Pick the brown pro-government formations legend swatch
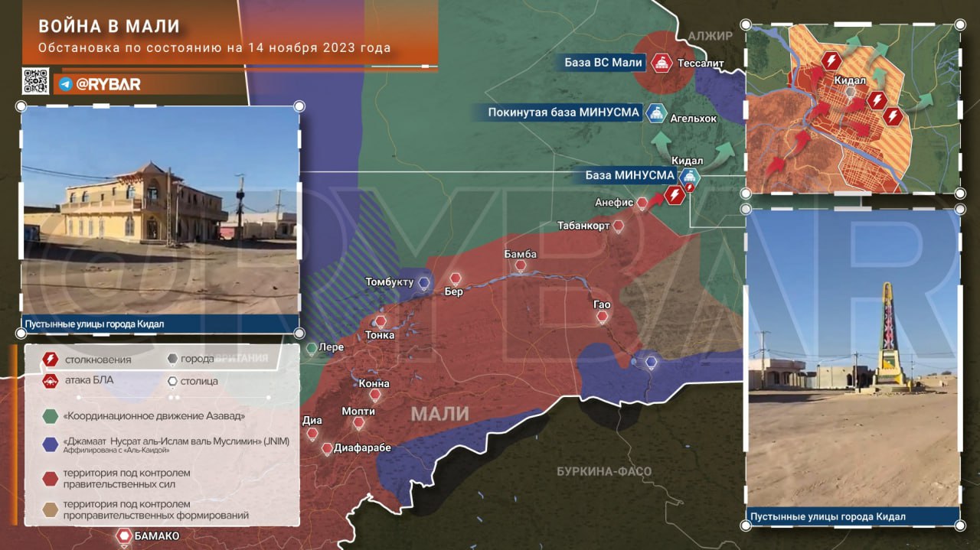 click(x=50, y=509)
